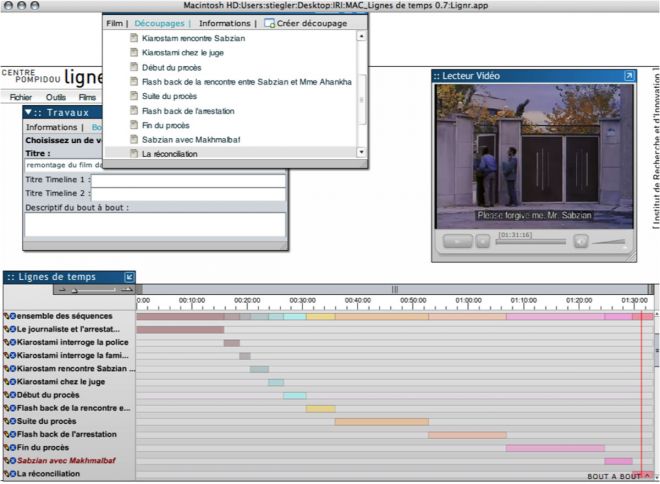Viewport: 660px width, 484px height.
Task: Click the Titre Timeline 1 input field
Action: [188, 182]
